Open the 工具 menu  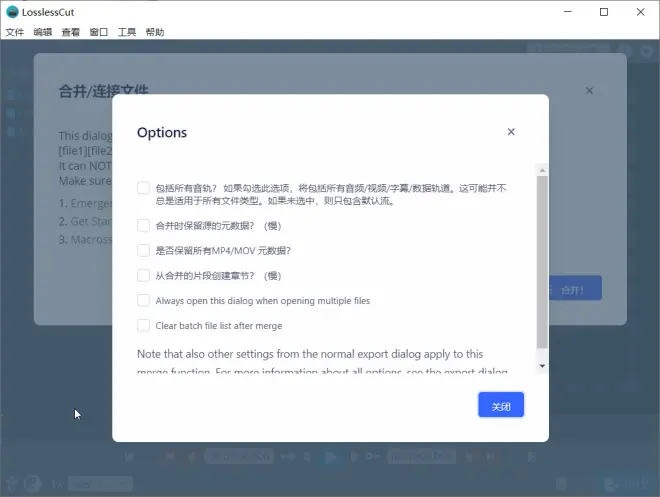[127, 32]
